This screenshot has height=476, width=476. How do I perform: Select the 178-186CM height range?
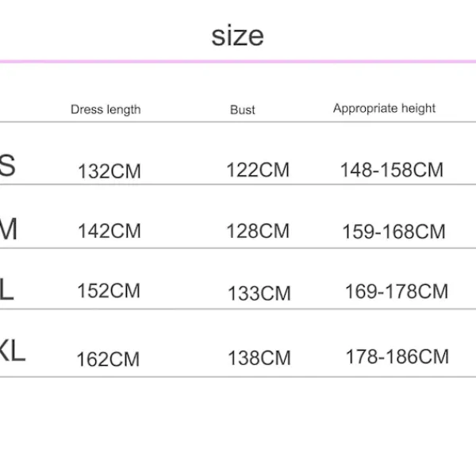[x=397, y=357]
